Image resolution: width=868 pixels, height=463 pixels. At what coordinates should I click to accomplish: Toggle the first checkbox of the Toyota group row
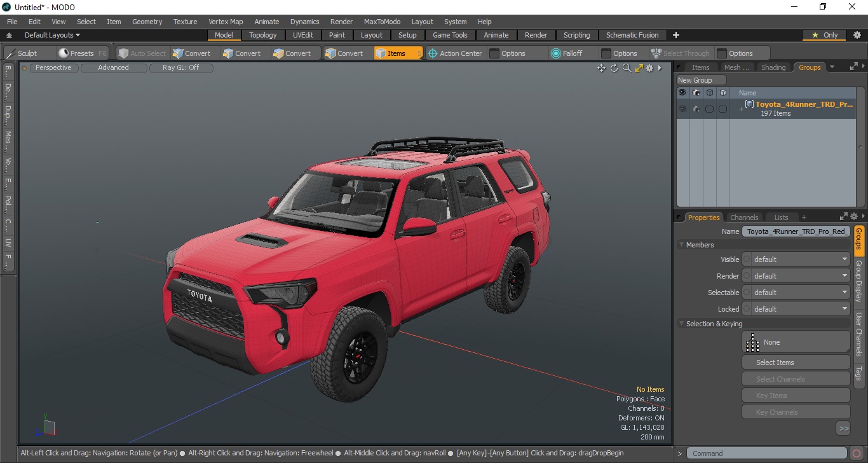(x=709, y=109)
